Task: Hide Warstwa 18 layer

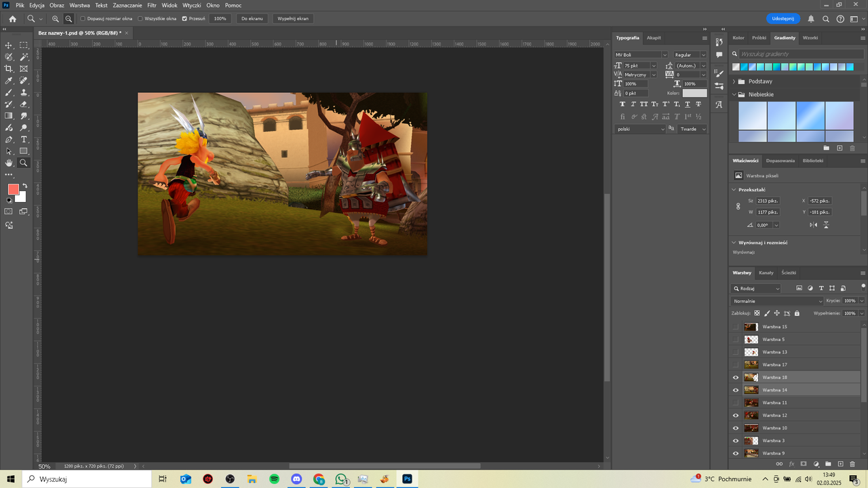Action: pos(736,378)
